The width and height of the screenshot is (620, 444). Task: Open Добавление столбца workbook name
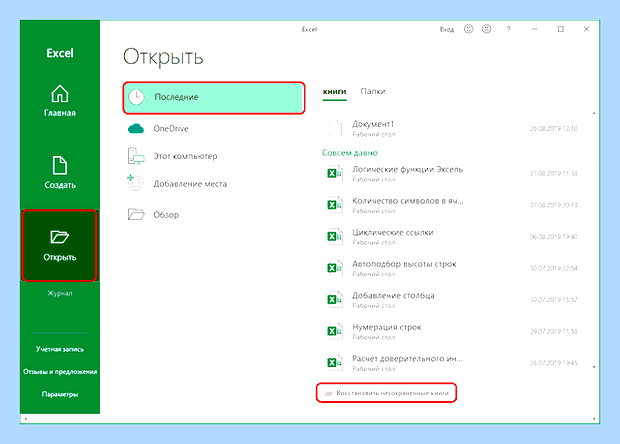(393, 296)
